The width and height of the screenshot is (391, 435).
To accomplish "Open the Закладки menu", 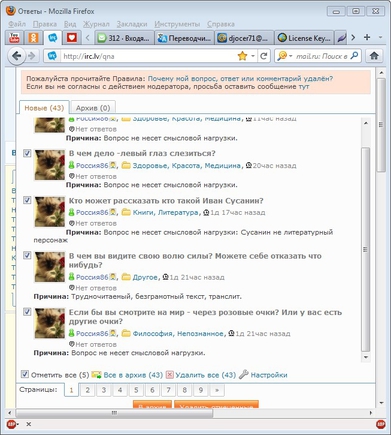I will pyautogui.click(x=132, y=24).
